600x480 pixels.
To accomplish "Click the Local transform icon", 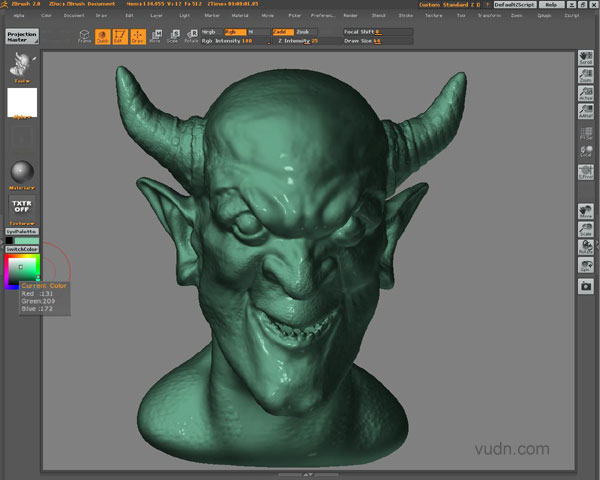I will point(586,152).
